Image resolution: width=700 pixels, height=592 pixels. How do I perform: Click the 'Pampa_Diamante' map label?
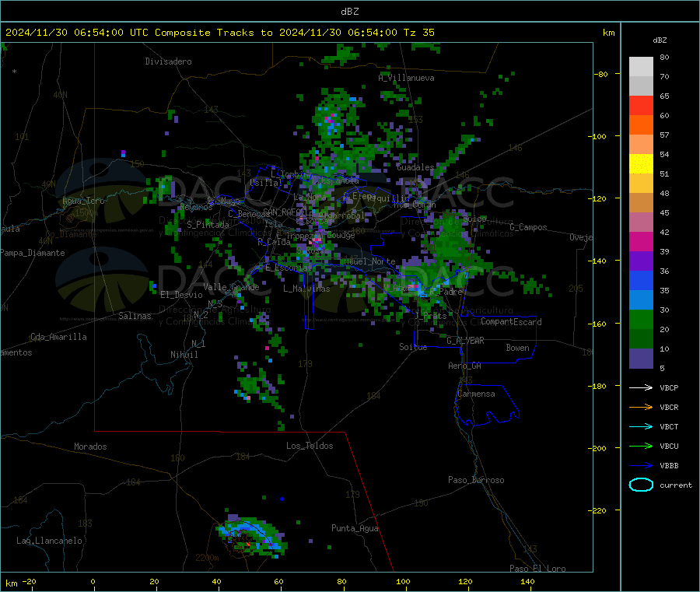(x=32, y=253)
